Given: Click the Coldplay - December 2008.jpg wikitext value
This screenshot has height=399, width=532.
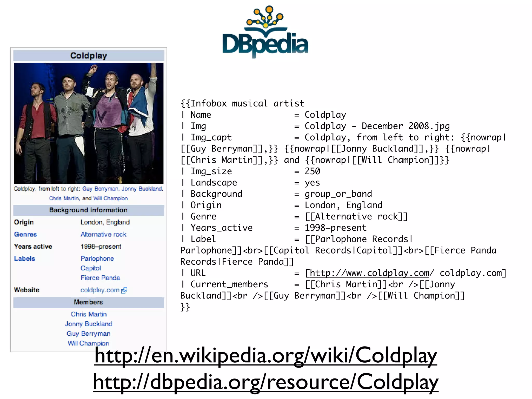Looking at the screenshot, I should (x=377, y=126).
